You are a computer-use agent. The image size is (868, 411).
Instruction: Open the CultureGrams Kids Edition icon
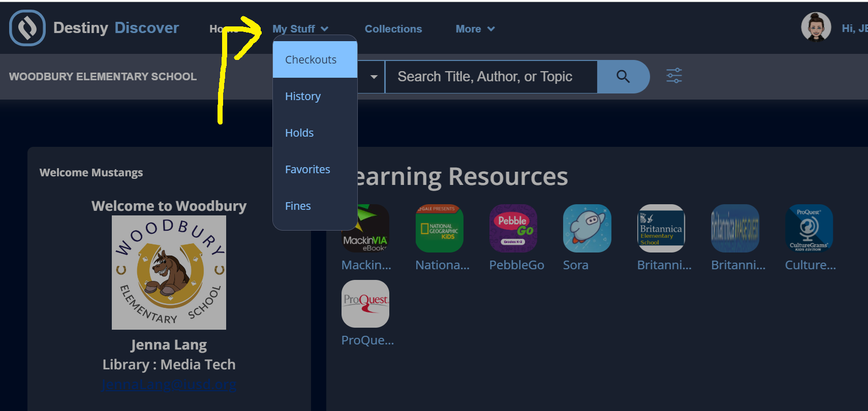click(809, 228)
